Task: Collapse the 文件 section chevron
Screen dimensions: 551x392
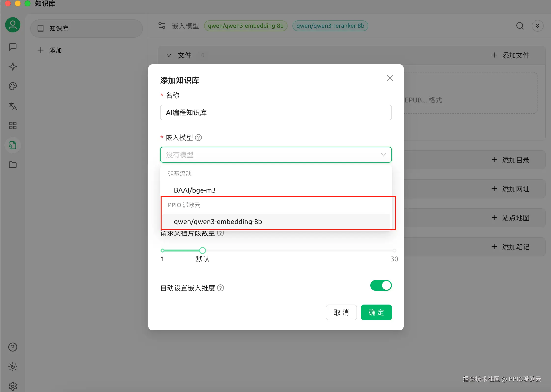Action: [169, 55]
